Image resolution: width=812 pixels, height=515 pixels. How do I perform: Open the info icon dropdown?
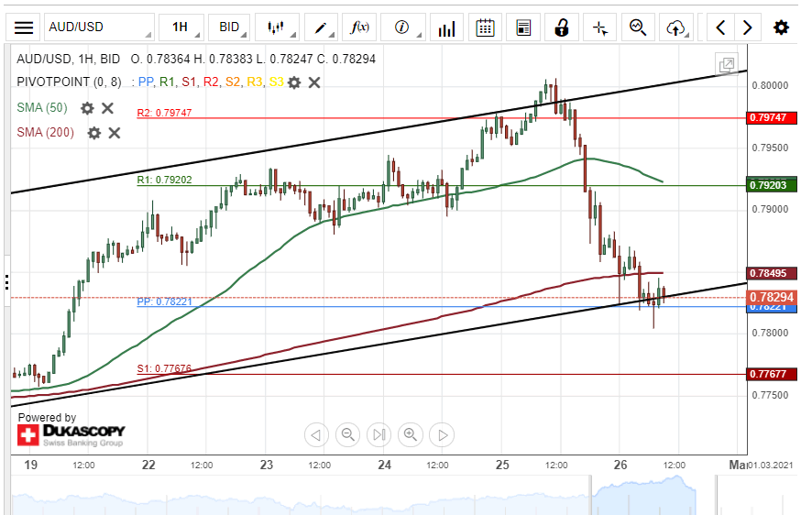[402, 27]
